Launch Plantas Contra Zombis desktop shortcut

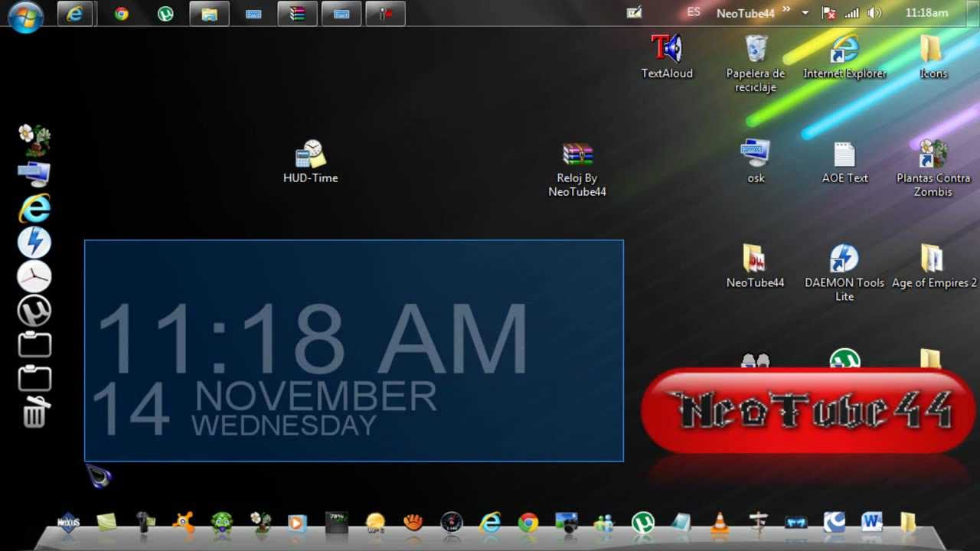tap(933, 168)
